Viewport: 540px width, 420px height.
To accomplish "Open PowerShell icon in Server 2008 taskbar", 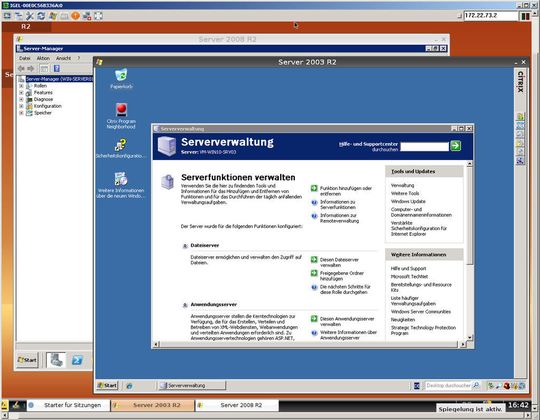I will point(77,360).
